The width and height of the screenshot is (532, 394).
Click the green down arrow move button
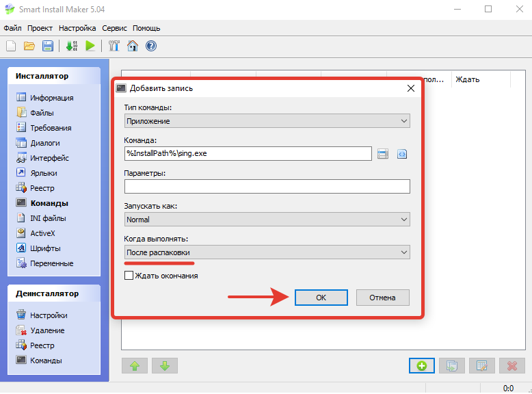[x=165, y=366]
